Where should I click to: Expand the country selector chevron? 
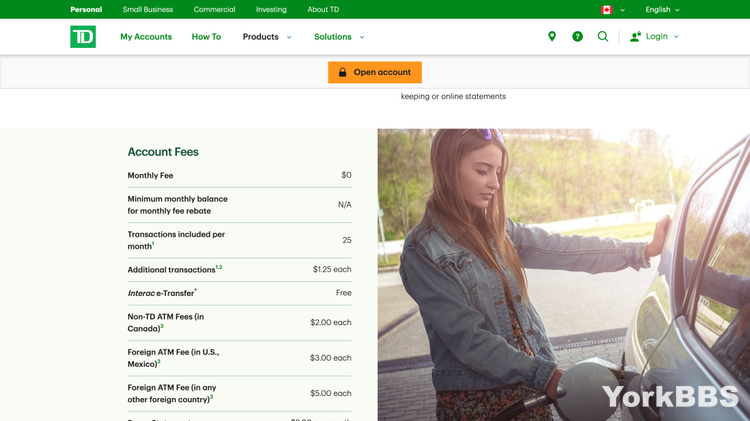pyautogui.click(x=622, y=10)
